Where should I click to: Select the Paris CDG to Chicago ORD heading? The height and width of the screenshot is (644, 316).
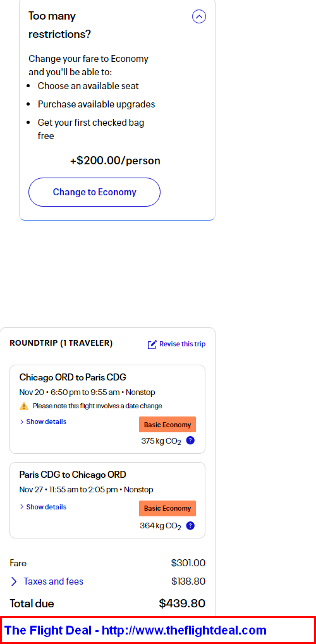[x=73, y=475]
